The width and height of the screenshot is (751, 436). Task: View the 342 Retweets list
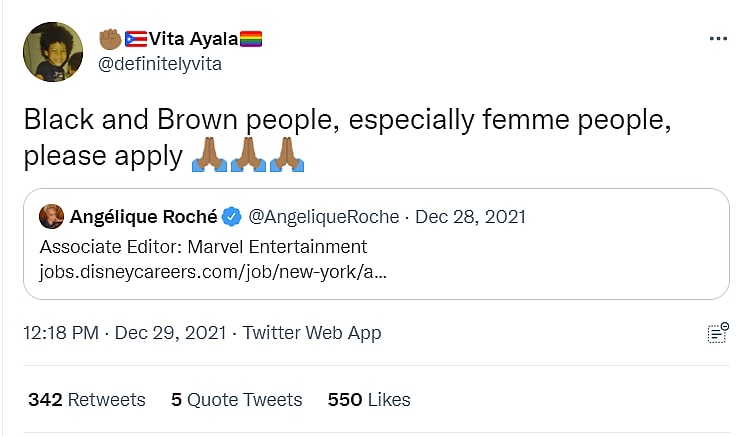pos(87,400)
